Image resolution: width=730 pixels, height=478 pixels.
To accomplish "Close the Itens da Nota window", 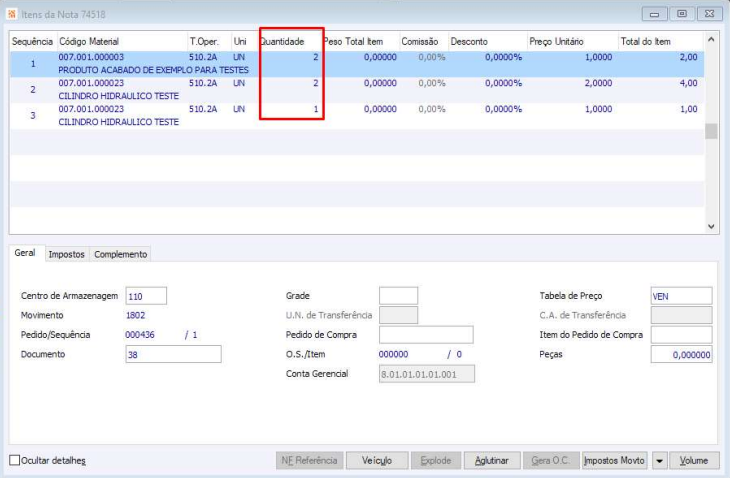I will [x=709, y=14].
